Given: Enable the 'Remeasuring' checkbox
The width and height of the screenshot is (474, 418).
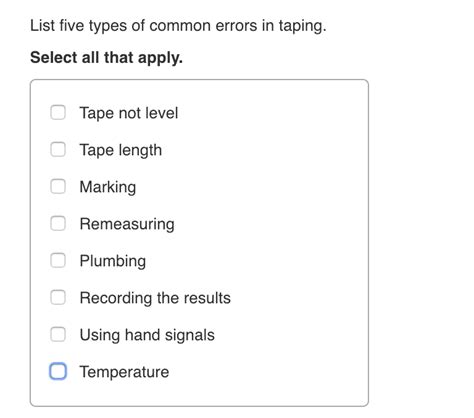Looking at the screenshot, I should [58, 223].
